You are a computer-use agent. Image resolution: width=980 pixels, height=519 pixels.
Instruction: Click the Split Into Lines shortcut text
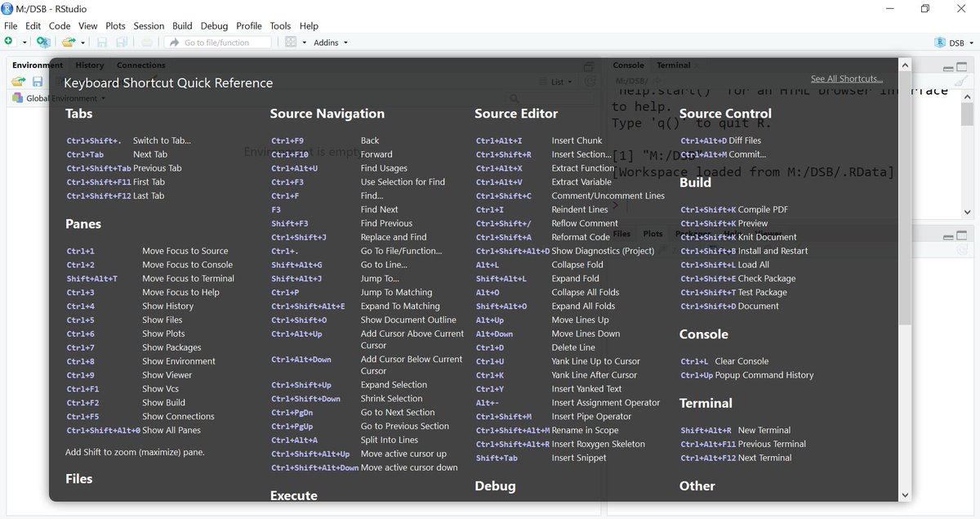tap(389, 440)
